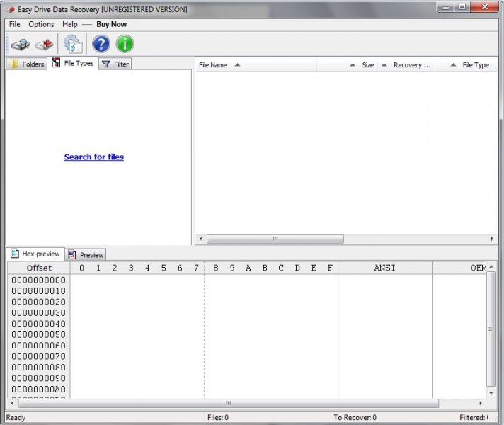This screenshot has width=504, height=425.
Task: Open the File menu
Action: [x=14, y=25]
